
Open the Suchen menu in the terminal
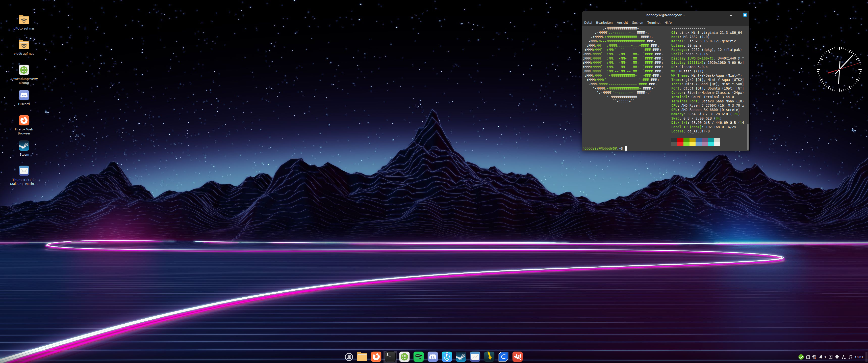coord(637,22)
